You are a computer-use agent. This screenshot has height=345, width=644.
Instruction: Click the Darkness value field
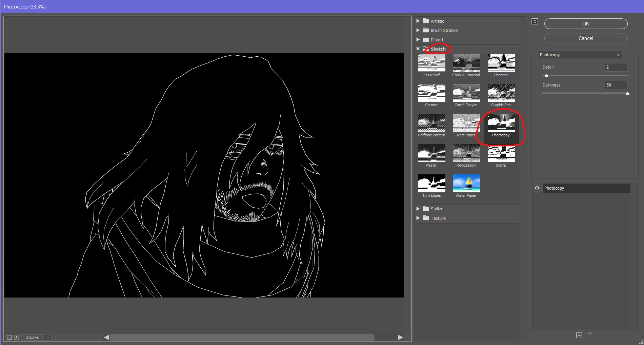(616, 85)
